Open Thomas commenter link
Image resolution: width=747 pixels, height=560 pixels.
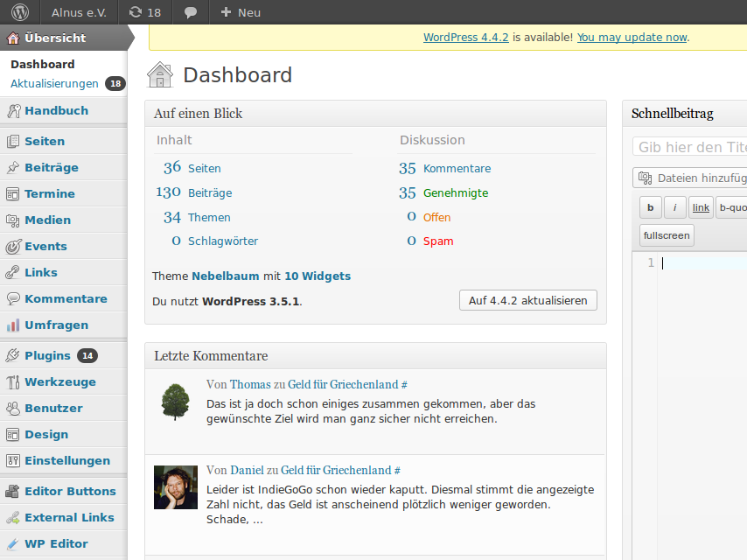pyautogui.click(x=250, y=385)
